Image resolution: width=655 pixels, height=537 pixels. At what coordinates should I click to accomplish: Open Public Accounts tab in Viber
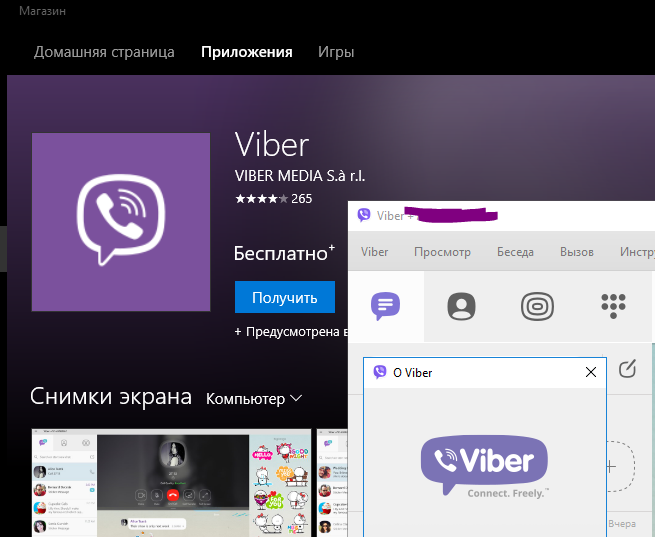pos(537,306)
